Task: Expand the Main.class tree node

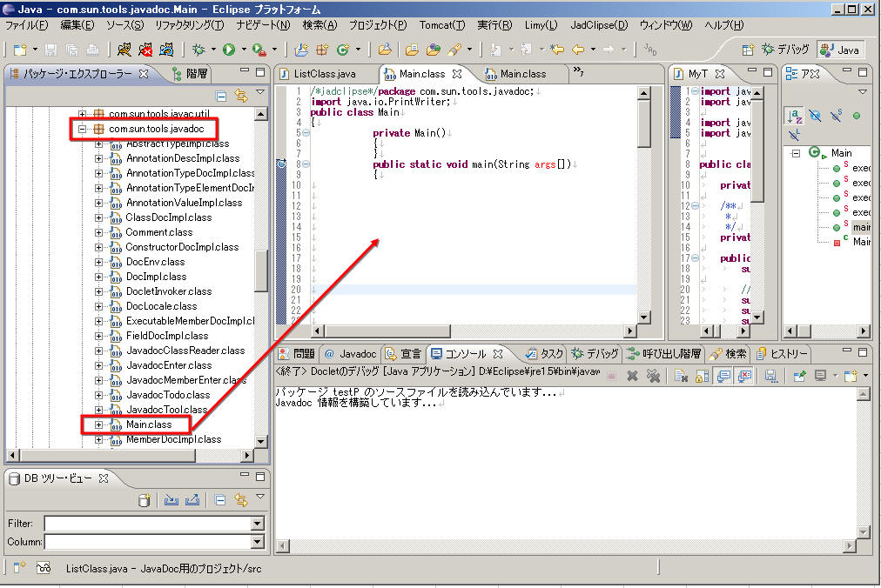Action: (98, 425)
